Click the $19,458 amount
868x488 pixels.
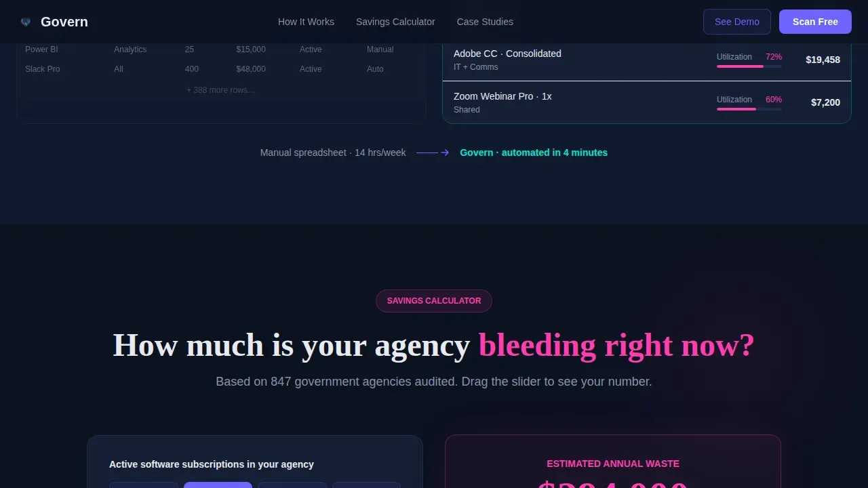click(x=823, y=60)
